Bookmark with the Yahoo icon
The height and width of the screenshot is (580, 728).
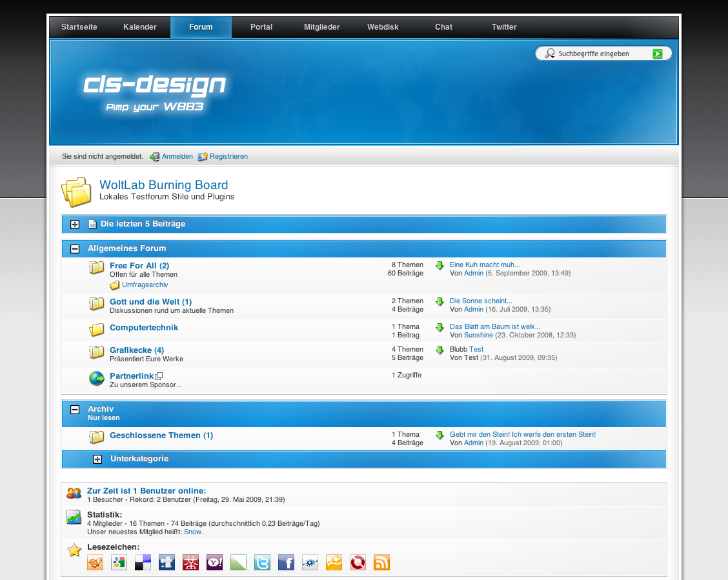pyautogui.click(x=214, y=563)
